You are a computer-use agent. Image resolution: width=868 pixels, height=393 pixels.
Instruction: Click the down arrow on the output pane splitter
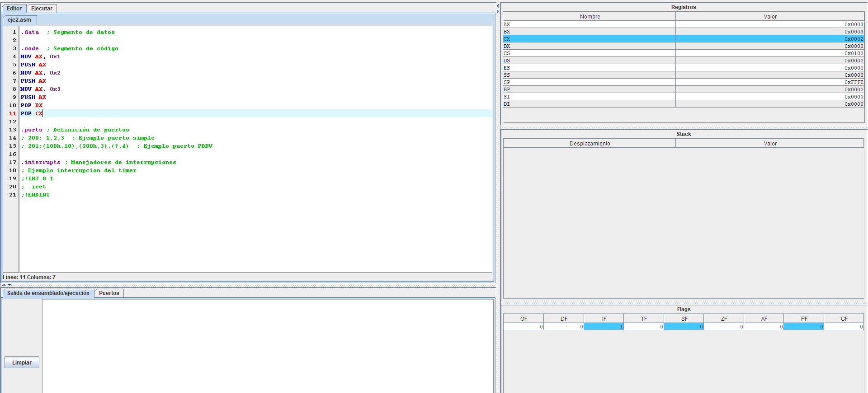[x=9, y=285]
